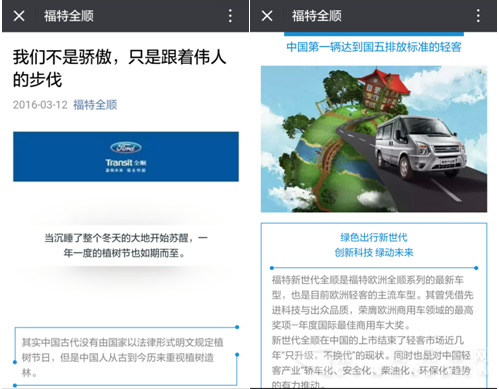499x389 pixels.
Task: Tap paragraph starting 福特新世代全顺是福特欧洲
Action: click(372, 302)
